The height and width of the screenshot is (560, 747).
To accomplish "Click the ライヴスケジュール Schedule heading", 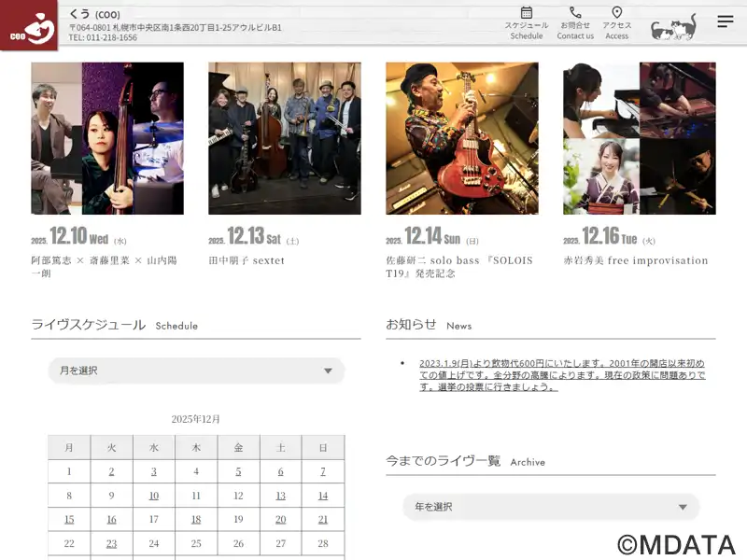I will [x=114, y=325].
